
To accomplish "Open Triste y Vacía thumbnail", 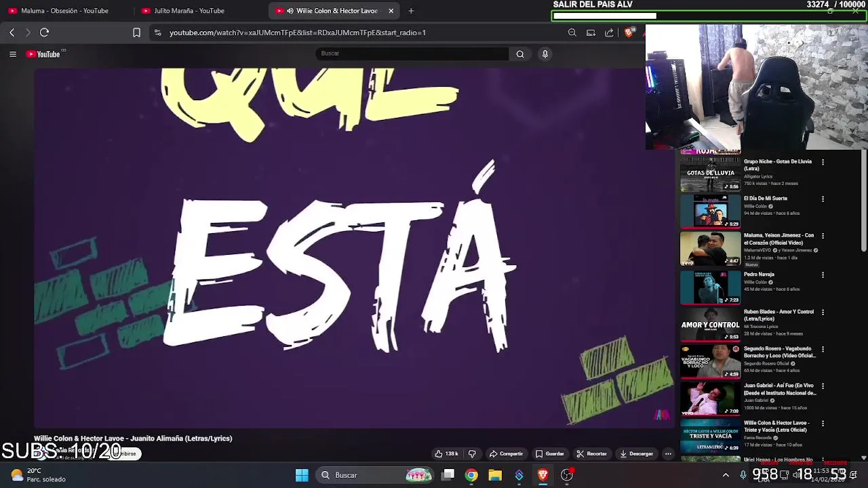I will pos(711,436).
